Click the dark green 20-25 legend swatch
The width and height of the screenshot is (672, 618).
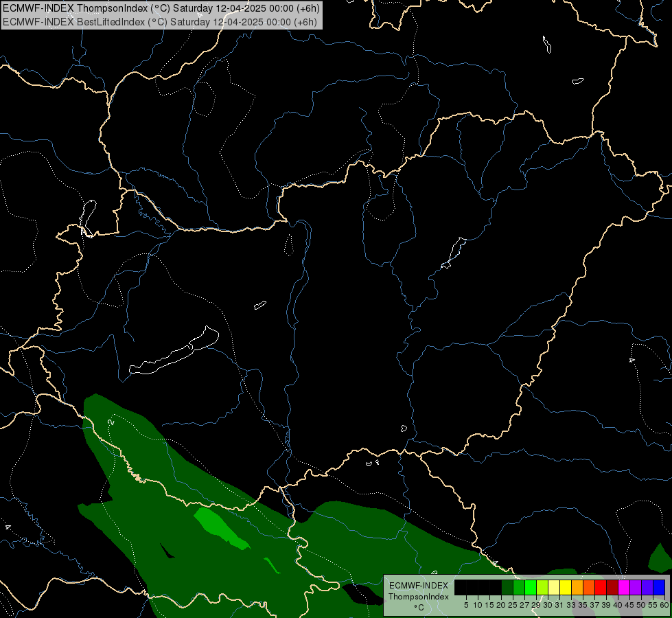click(507, 587)
